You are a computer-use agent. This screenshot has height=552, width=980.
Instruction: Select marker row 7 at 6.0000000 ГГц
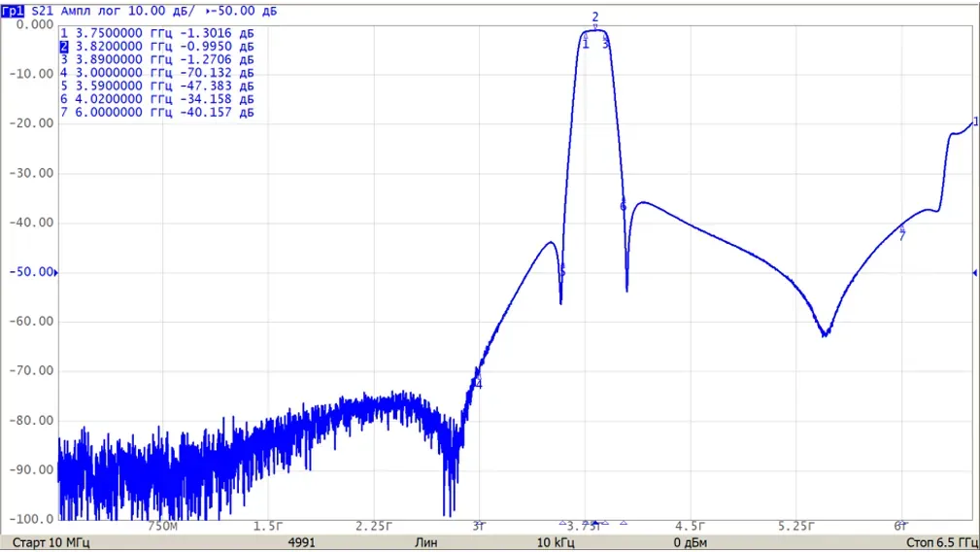[157, 112]
